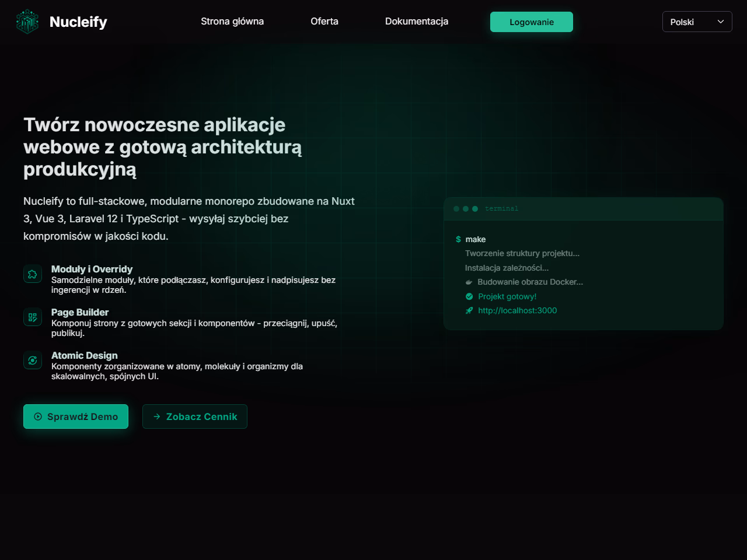Go to Strona główna in navigation
Viewport: 747px width, 560px height.
(x=232, y=22)
